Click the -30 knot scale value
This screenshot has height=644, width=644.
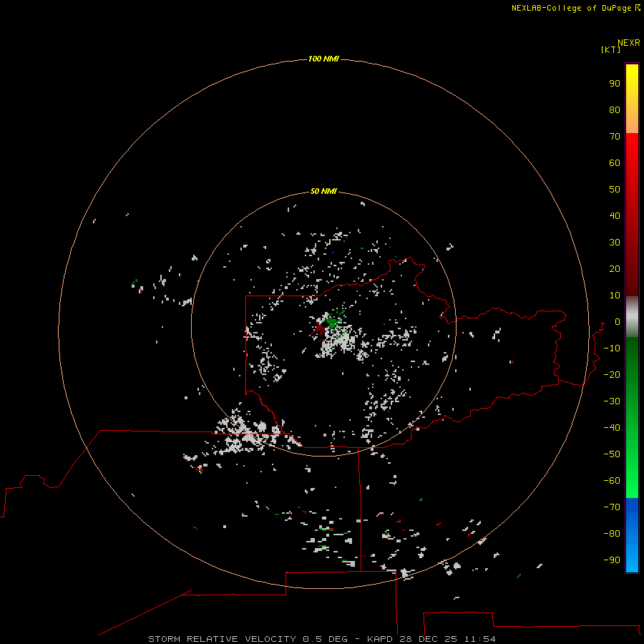pos(612,401)
